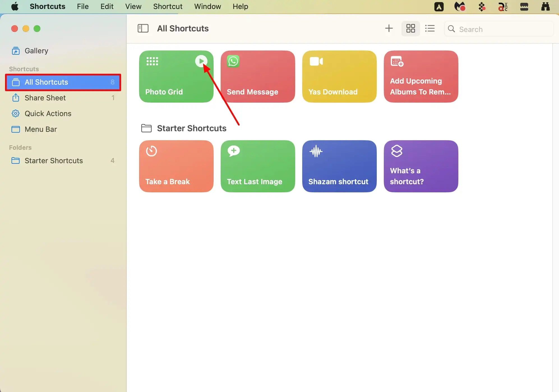Select All Shortcuts in the sidebar

63,82
